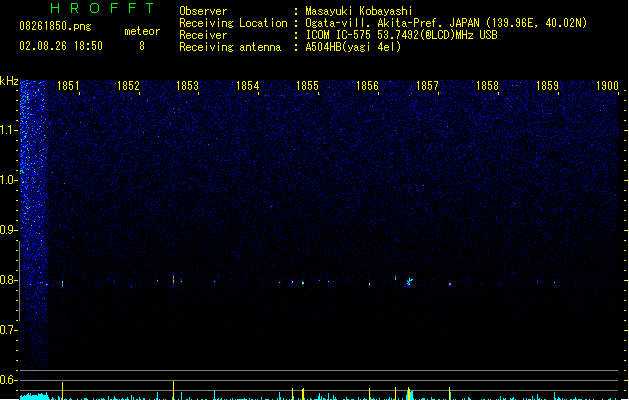Click the 1857 time marker
The width and height of the screenshot is (629, 400).
coord(427,86)
